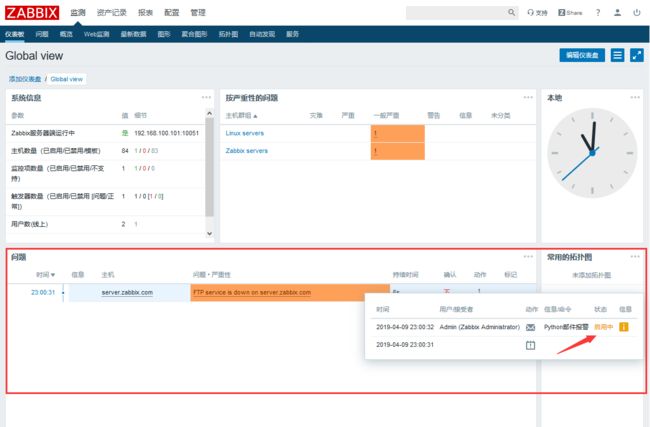Click the 2019-04-09 23:00:32 timestamp
Screen dimensions: 650x427
(x=405, y=327)
